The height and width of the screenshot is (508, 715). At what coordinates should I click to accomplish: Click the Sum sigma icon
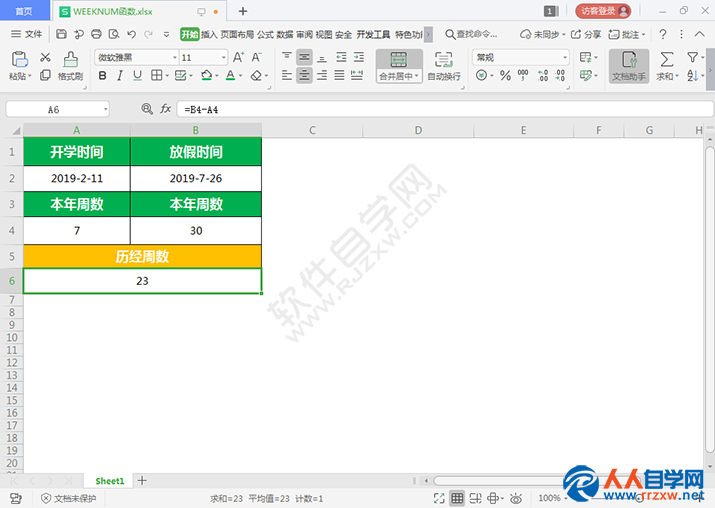tap(667, 60)
